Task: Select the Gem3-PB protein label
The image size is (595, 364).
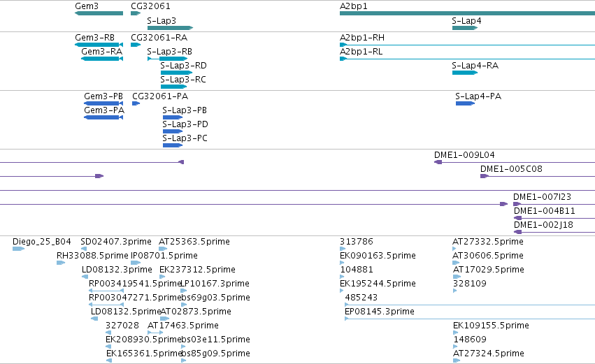Action: (103, 96)
